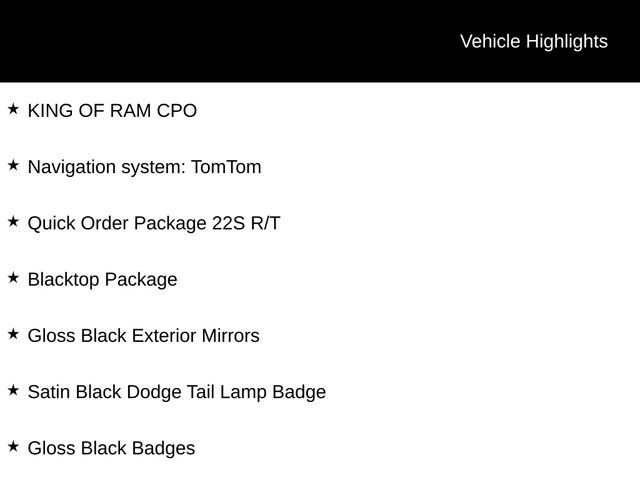This screenshot has width=640, height=480.
Task: Select the star before Quick Order Package 22S R/T
Action: click(x=13, y=222)
